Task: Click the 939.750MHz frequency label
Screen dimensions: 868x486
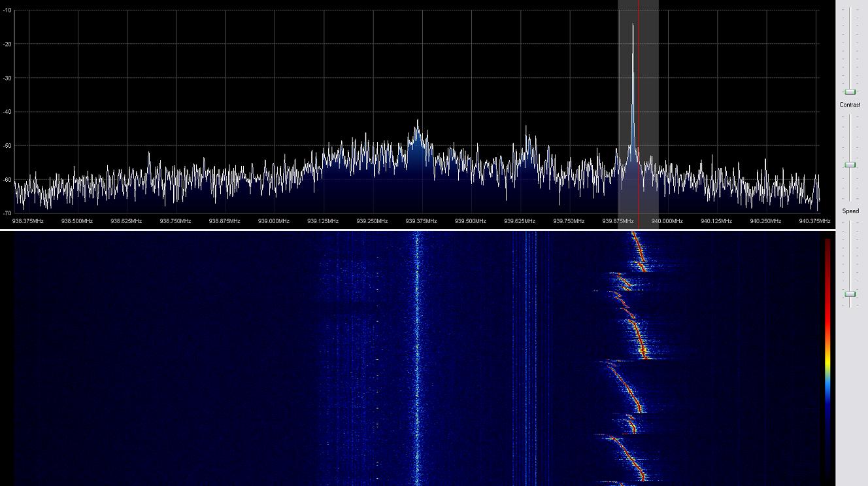Action: pos(569,221)
